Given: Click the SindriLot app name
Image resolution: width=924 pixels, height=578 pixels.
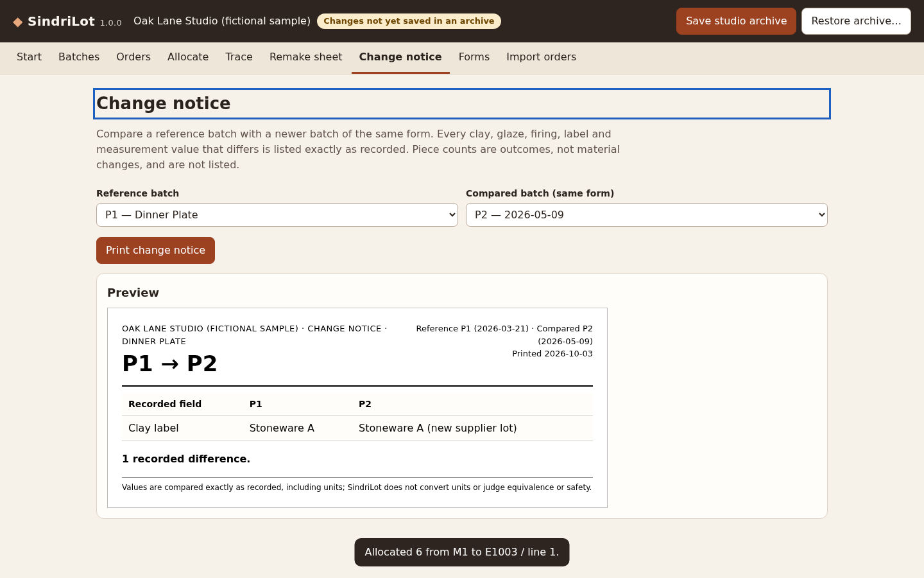Looking at the screenshot, I should [x=61, y=21].
